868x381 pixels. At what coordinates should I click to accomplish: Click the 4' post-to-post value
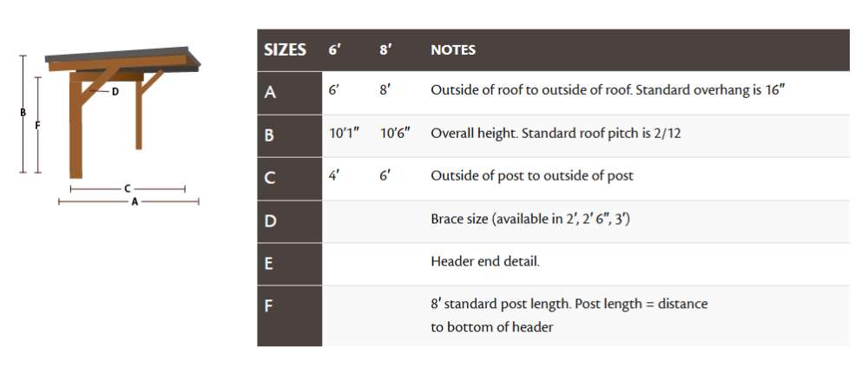334,175
